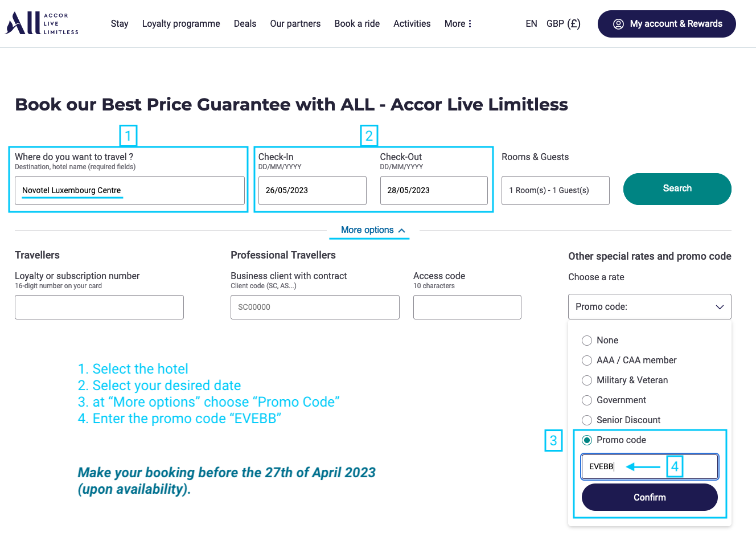Click the Access code input field

tap(467, 307)
